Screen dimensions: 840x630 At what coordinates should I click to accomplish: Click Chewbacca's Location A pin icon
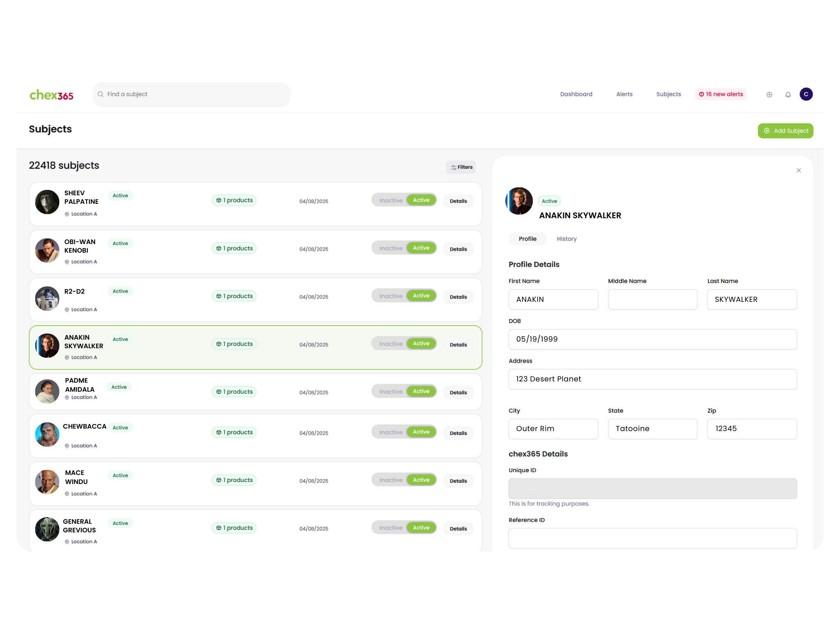pyautogui.click(x=67, y=446)
